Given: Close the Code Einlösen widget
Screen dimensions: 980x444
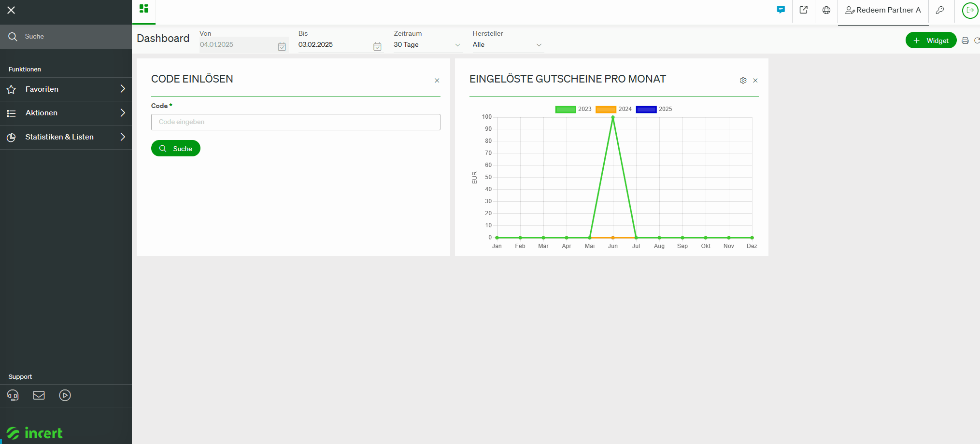Looking at the screenshot, I should pyautogui.click(x=437, y=81).
